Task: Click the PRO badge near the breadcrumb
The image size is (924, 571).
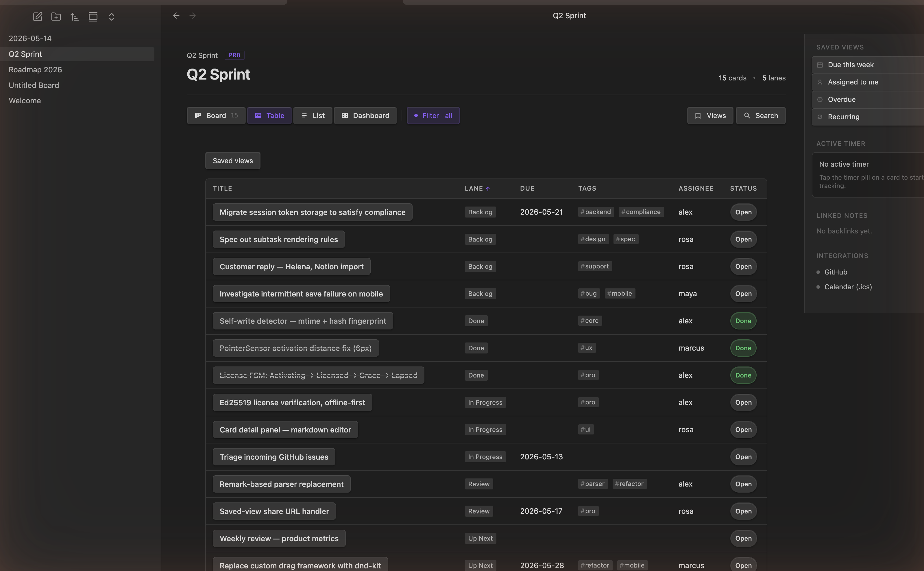Action: pos(234,55)
